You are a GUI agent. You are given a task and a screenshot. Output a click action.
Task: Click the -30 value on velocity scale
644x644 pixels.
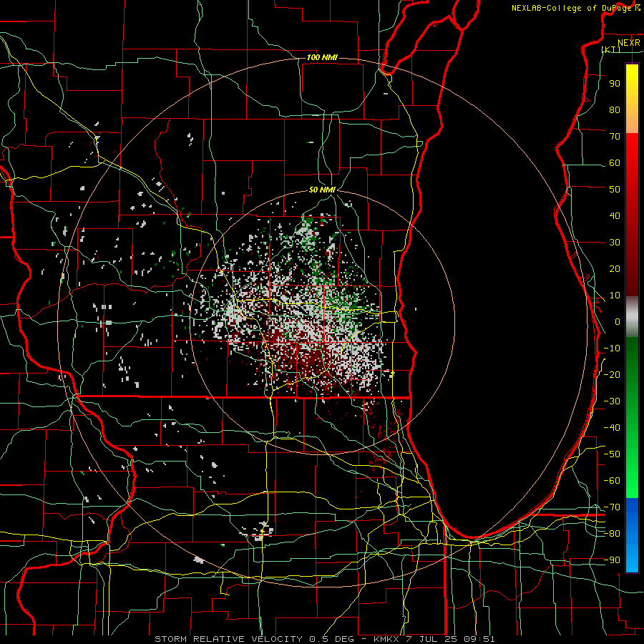tap(612, 401)
